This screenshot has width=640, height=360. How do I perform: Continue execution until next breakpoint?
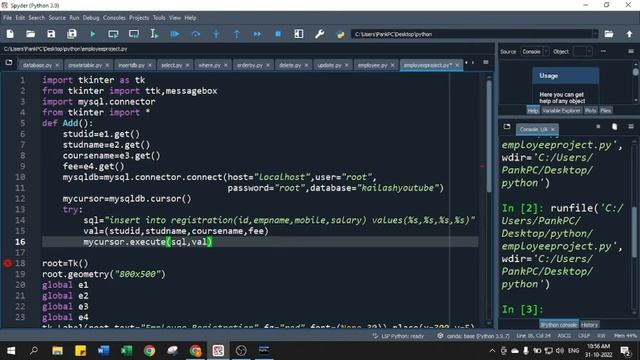[257, 34]
